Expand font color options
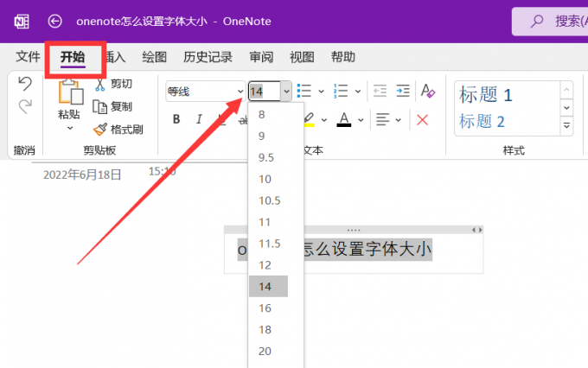Screen dimensions: 588x368 pos(361,120)
